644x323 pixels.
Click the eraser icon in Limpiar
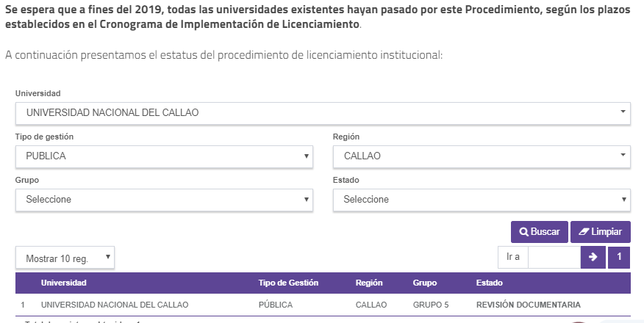tap(584, 232)
